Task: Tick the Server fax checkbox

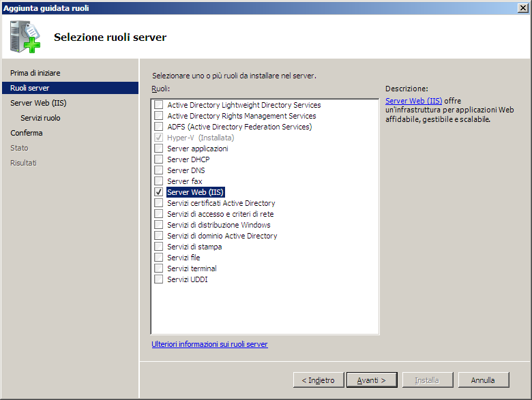Action: tap(158, 181)
